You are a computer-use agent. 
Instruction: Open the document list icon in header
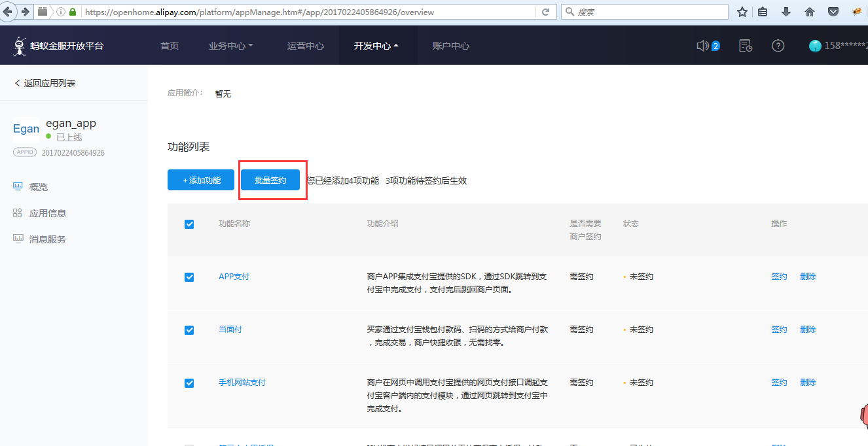tap(745, 46)
